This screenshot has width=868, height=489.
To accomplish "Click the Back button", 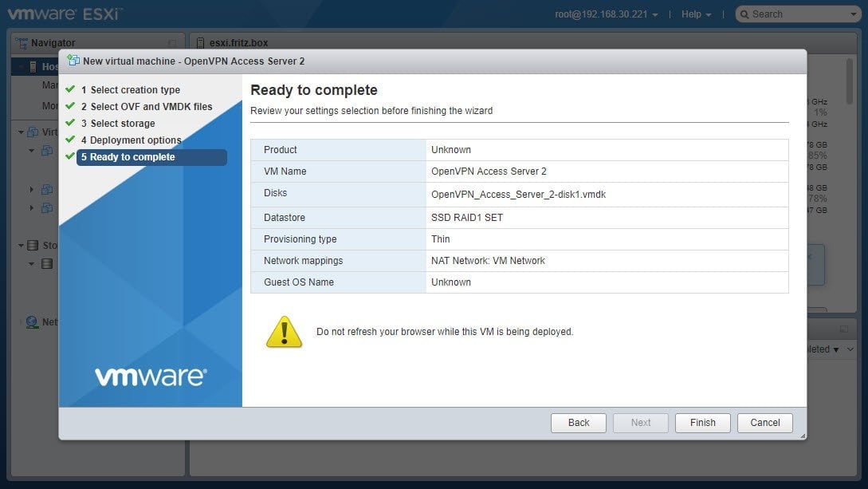I will [x=578, y=423].
